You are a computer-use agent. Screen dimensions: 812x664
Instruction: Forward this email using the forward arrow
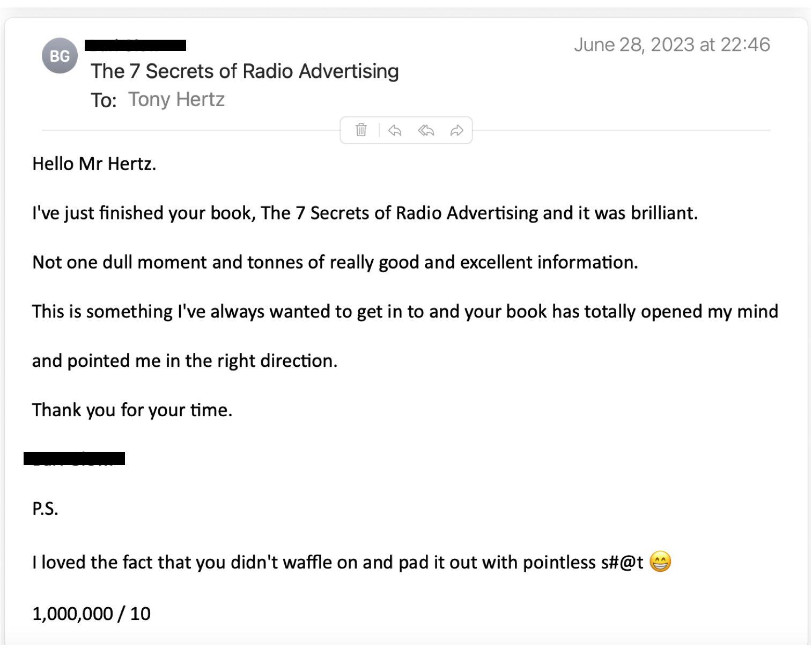[x=456, y=130]
